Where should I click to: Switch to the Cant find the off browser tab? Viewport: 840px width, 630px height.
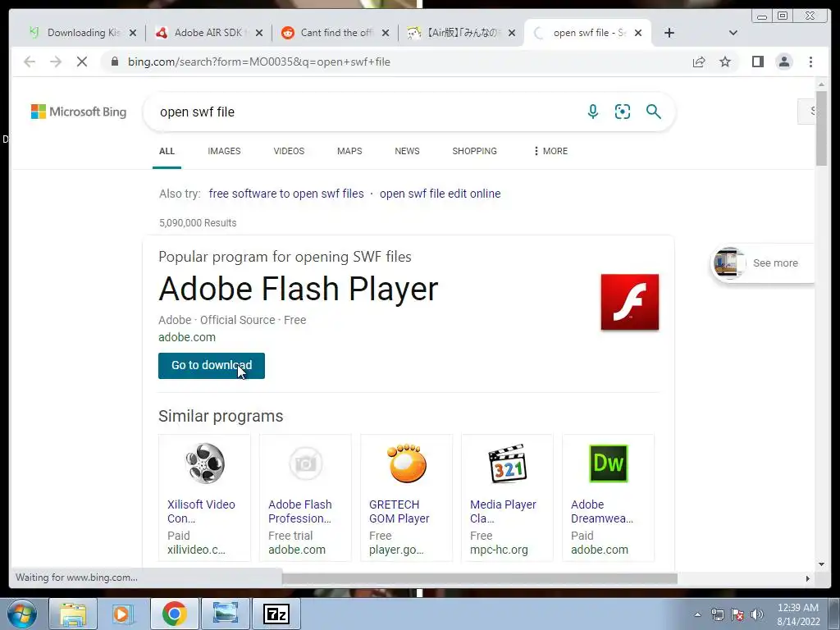tap(336, 33)
